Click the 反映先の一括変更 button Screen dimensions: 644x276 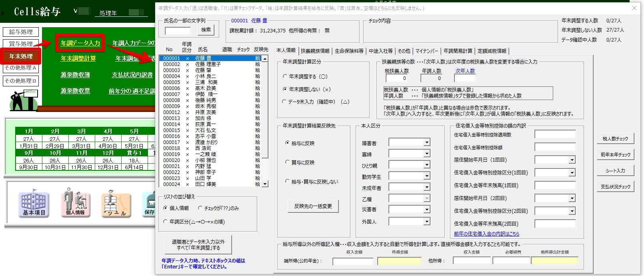click(x=313, y=206)
